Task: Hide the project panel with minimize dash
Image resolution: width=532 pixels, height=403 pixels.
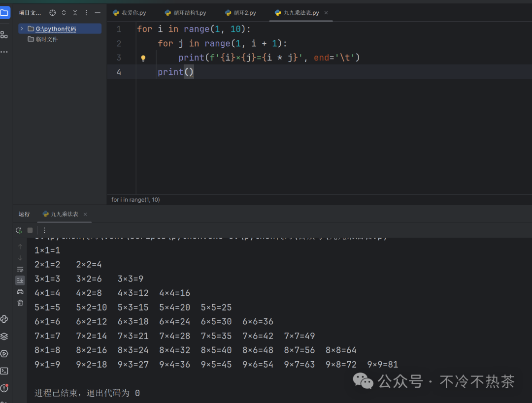Action: click(x=98, y=13)
